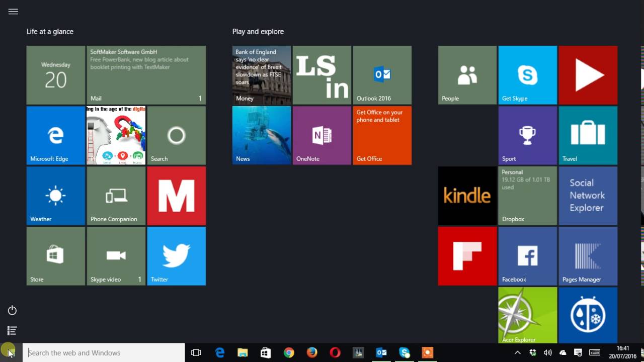Launch Firefox from the taskbar
Viewport: 644px width, 362px height.
[312, 352]
